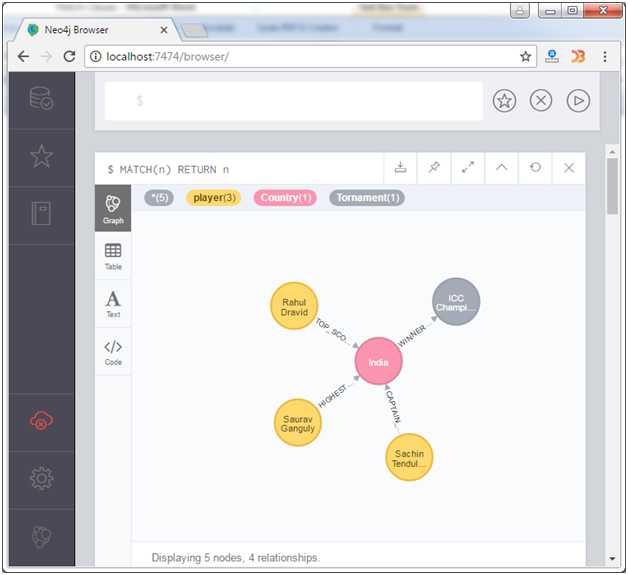The image size is (628, 575).
Task: Switch to Code view
Action: (x=113, y=352)
